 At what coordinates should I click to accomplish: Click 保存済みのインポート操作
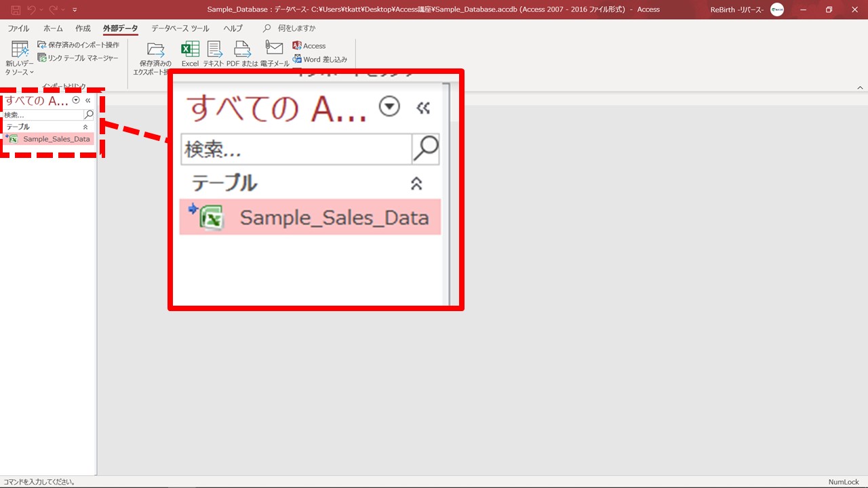pyautogui.click(x=79, y=45)
